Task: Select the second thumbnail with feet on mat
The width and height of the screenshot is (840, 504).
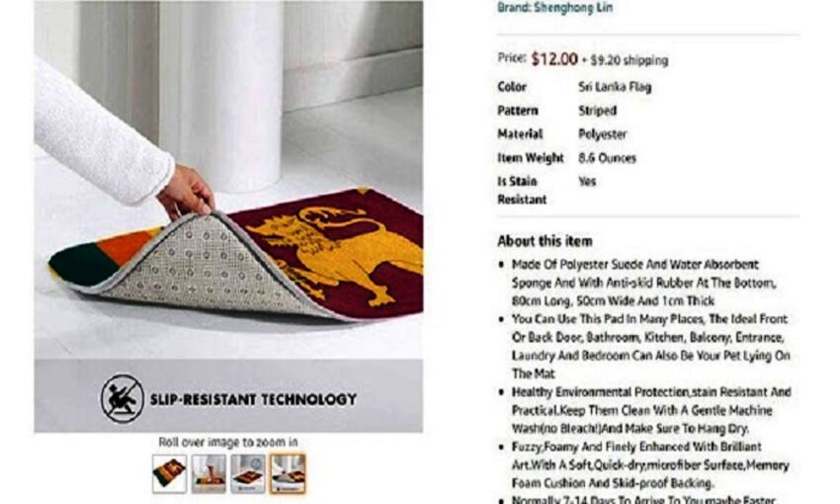Action: click(x=209, y=473)
